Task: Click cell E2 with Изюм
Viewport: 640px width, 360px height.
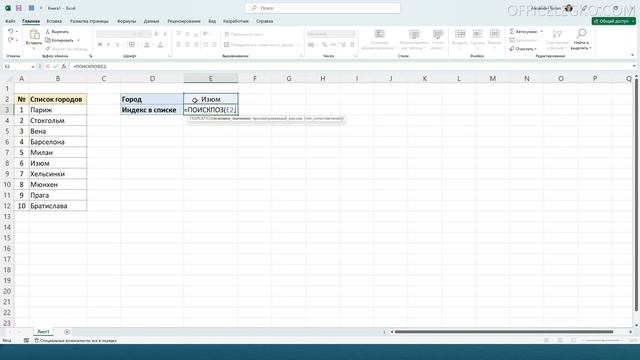Action: click(x=211, y=99)
